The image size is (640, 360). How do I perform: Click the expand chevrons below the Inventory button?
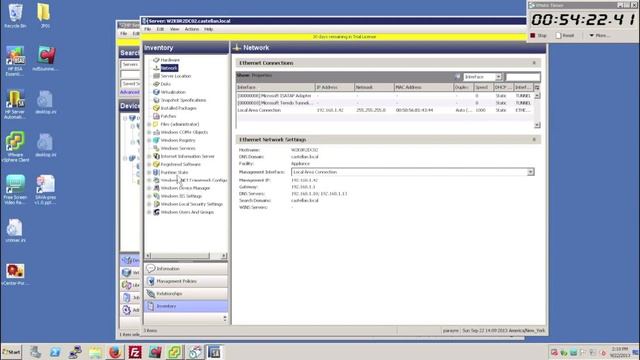point(225,318)
